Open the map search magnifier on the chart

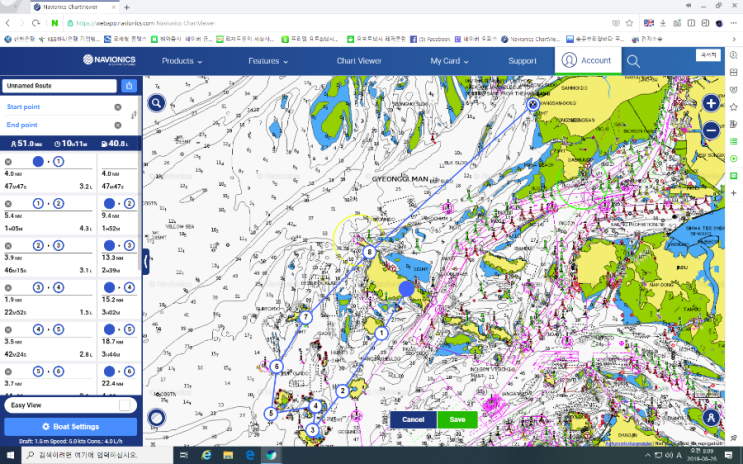156,103
